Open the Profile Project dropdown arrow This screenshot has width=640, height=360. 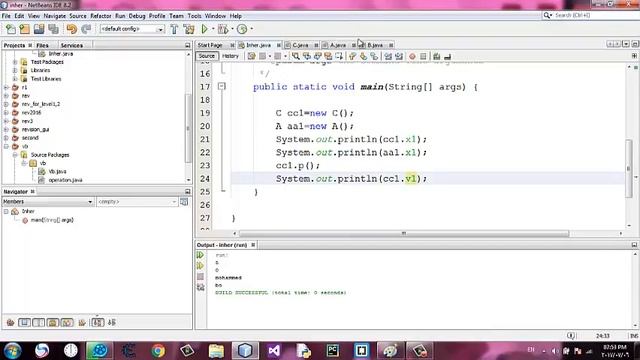251,29
